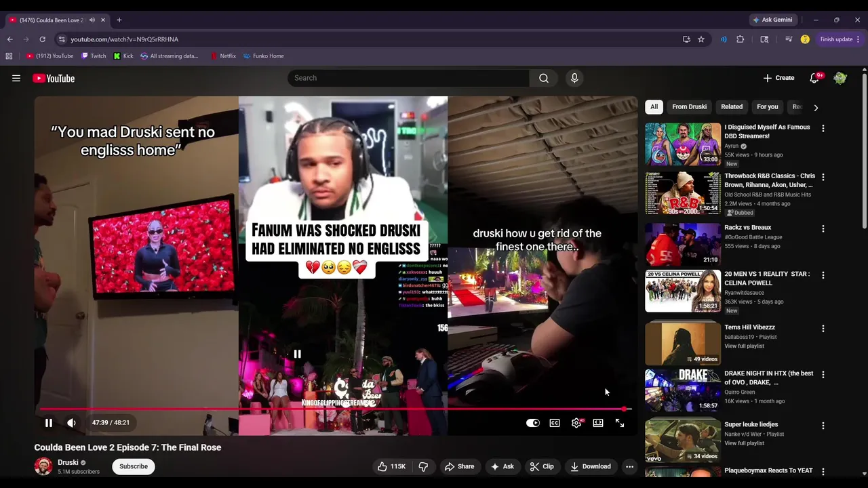Open the notifications bell
Screen dimensions: 868x488
(x=814, y=78)
